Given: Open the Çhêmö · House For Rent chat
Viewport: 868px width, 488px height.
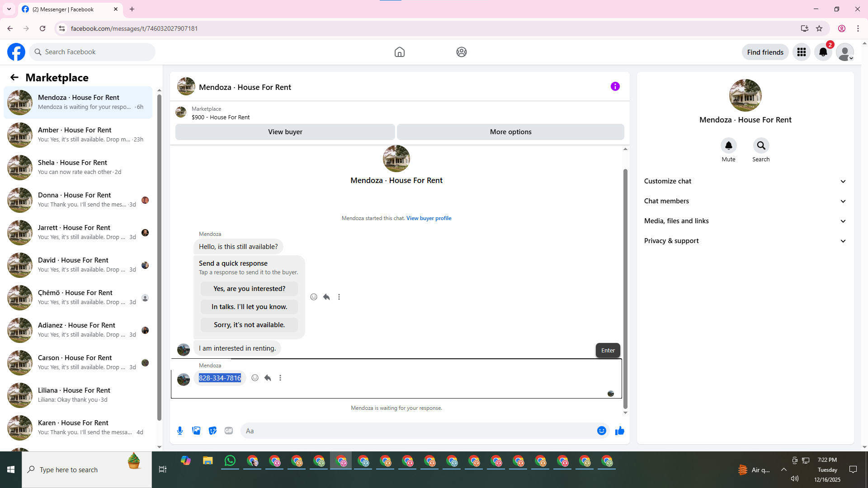Looking at the screenshot, I should pos(78,297).
